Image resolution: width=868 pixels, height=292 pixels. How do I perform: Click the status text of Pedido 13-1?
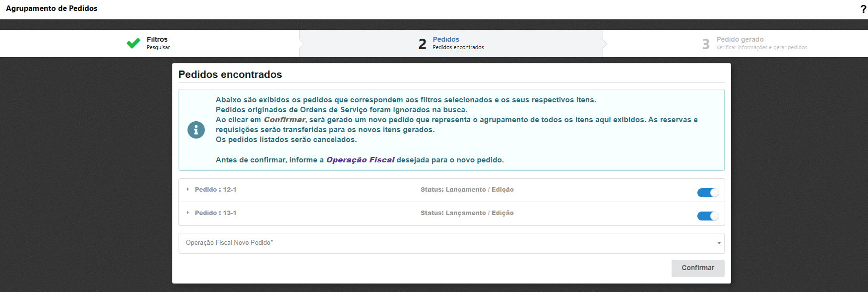click(x=467, y=213)
